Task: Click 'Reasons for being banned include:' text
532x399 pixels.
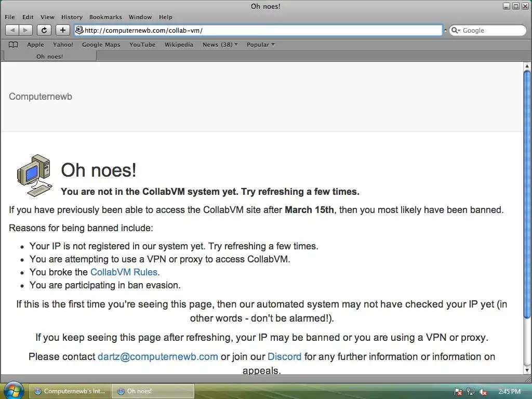Action: 81,228
